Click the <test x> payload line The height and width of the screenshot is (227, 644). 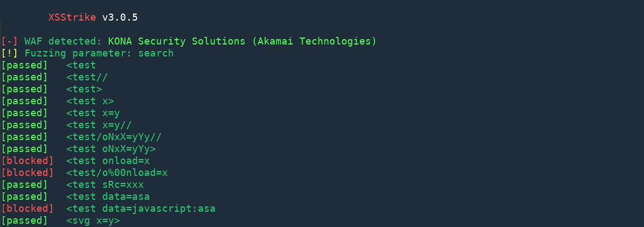point(90,101)
